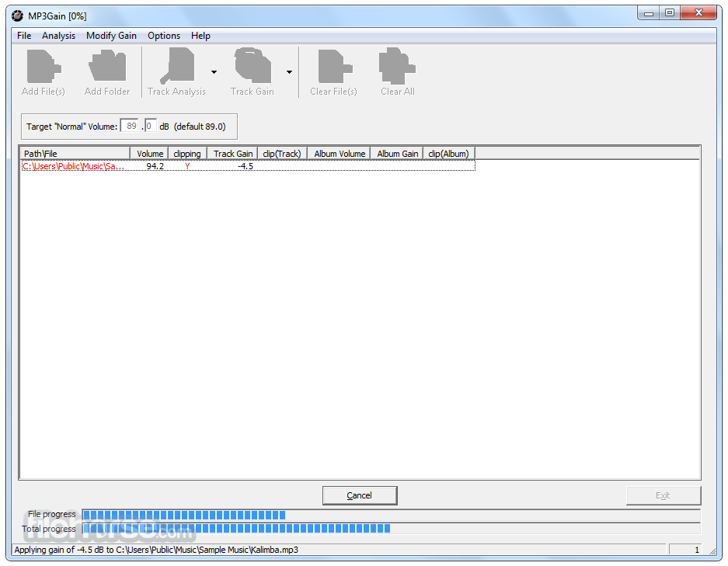
Task: Click the status bar file count 1
Action: pyautogui.click(x=696, y=550)
